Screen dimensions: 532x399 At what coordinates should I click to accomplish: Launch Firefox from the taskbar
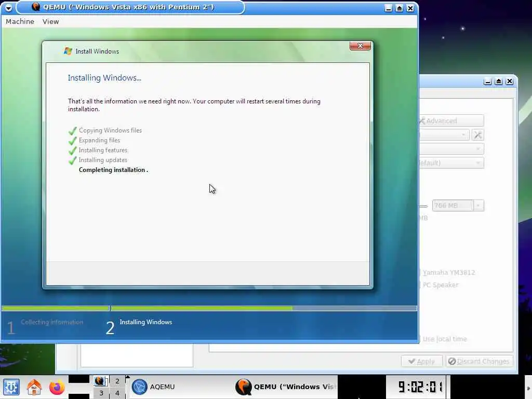tap(57, 387)
